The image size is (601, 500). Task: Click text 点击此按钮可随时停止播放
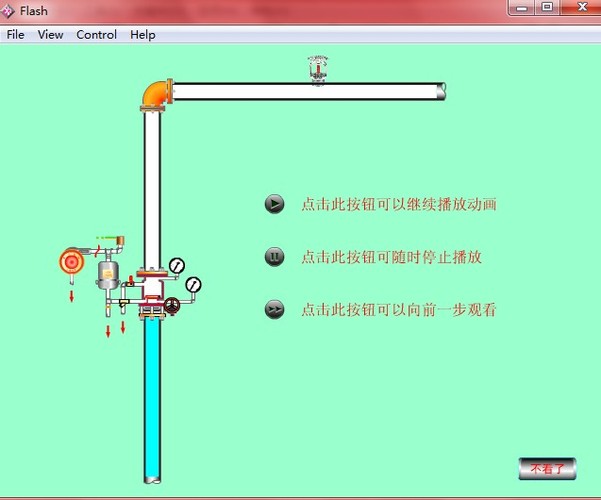coord(391,257)
